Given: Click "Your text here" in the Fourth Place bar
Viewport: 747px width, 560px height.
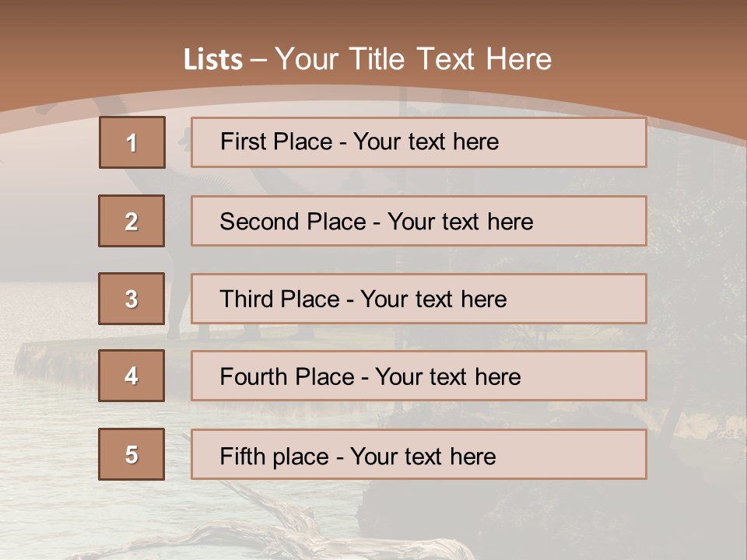Looking at the screenshot, I should click(x=447, y=377).
